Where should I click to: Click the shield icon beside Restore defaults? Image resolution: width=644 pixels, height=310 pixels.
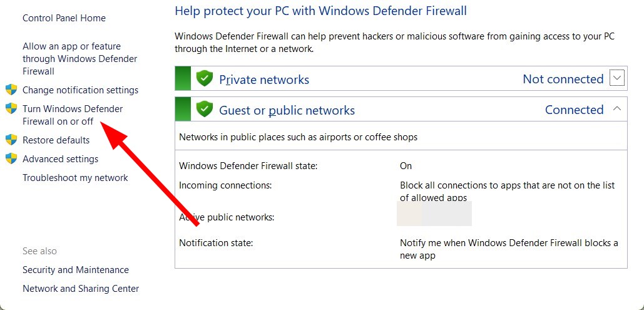(x=11, y=140)
